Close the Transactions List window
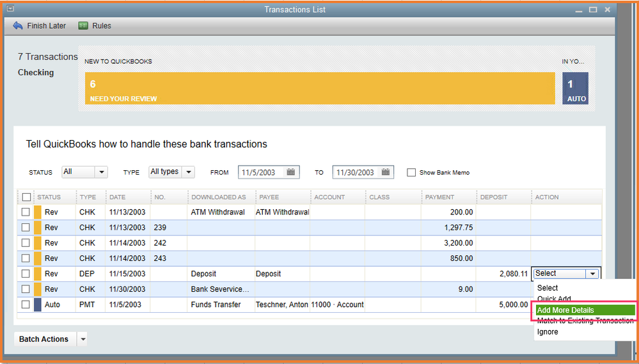 (607, 10)
